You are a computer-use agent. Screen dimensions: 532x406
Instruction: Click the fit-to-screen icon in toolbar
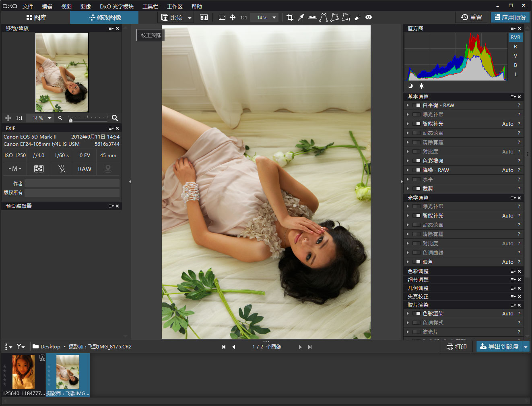click(222, 17)
